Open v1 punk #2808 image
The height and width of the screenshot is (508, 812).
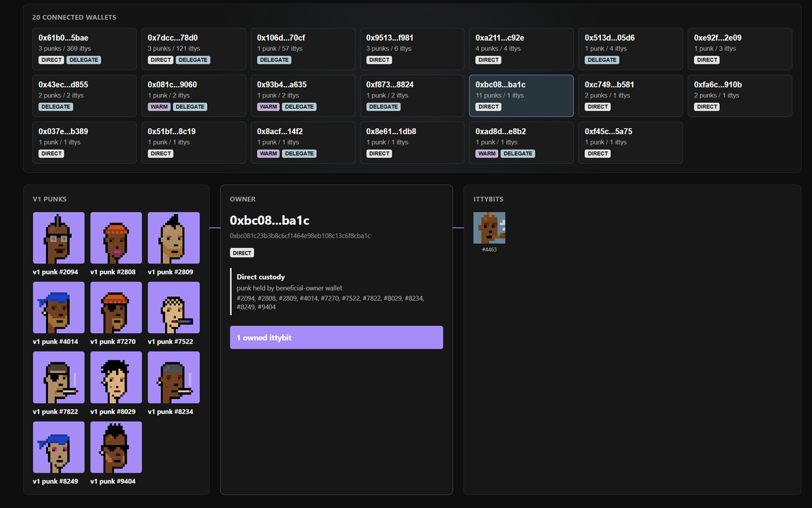click(x=116, y=238)
